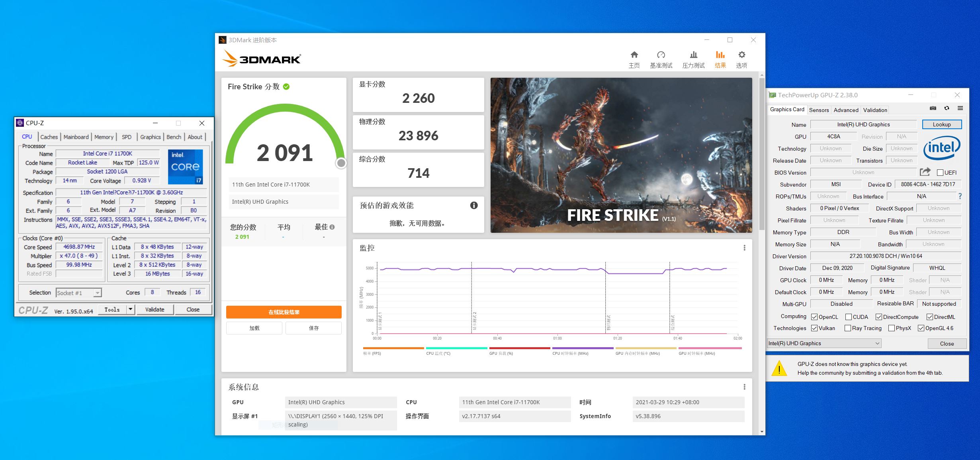Enable Ray Tracing support checkbox
The image size is (980, 460).
coord(848,328)
